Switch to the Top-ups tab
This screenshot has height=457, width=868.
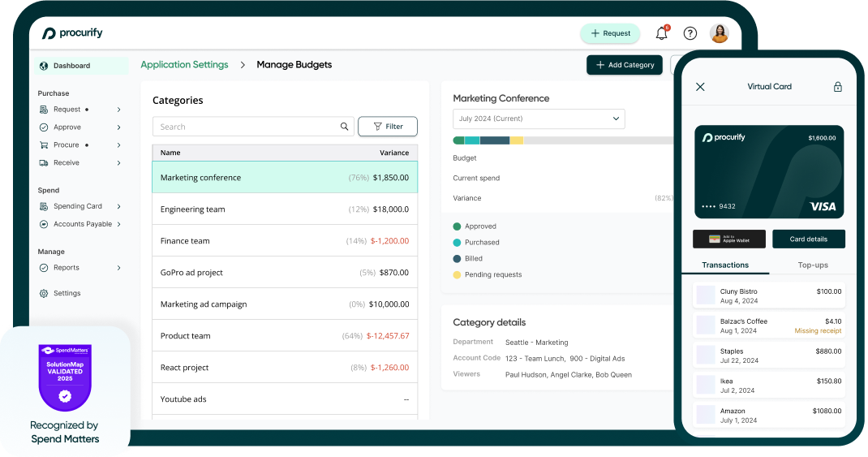click(x=812, y=265)
